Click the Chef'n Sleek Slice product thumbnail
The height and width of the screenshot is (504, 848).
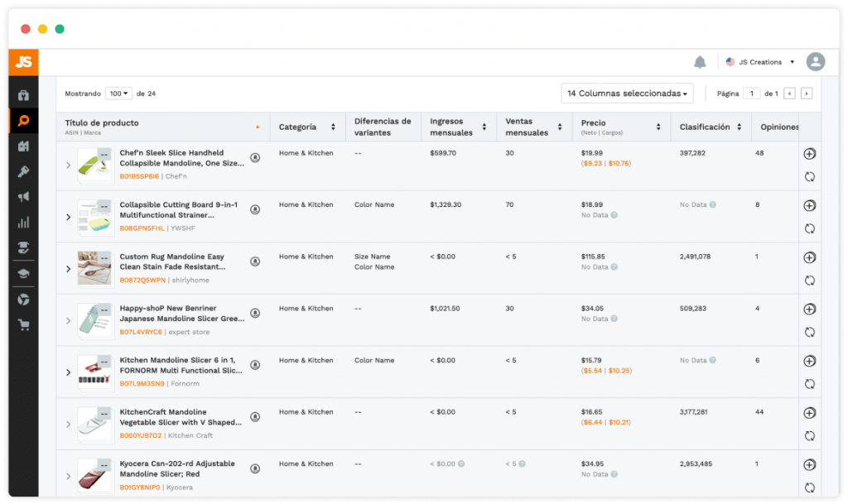point(94,165)
